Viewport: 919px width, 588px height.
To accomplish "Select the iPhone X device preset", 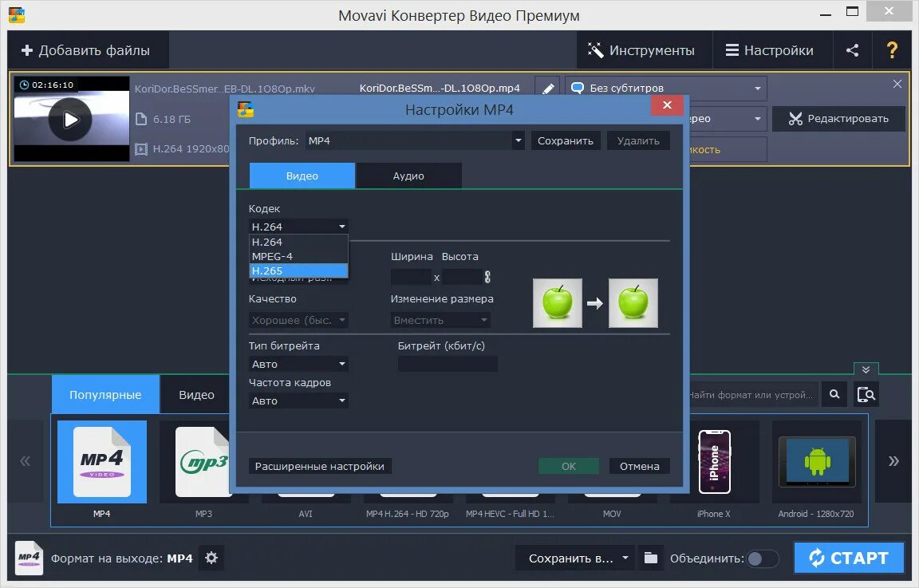I will coord(714,461).
